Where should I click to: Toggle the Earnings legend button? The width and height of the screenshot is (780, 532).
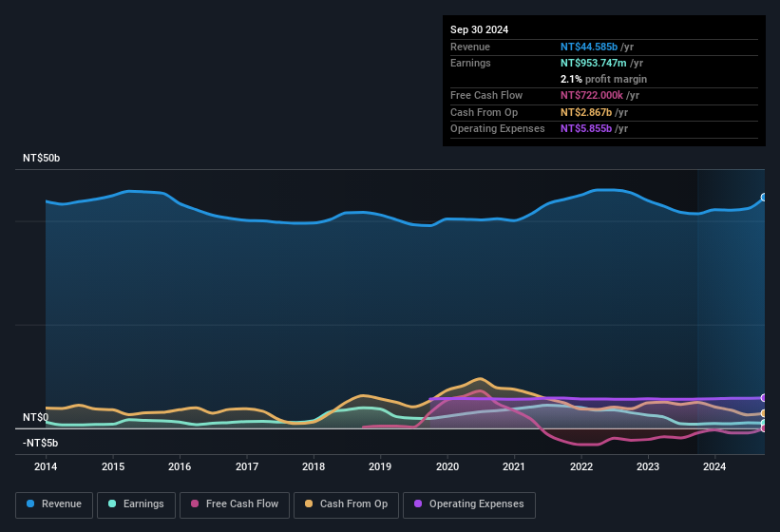click(136, 504)
